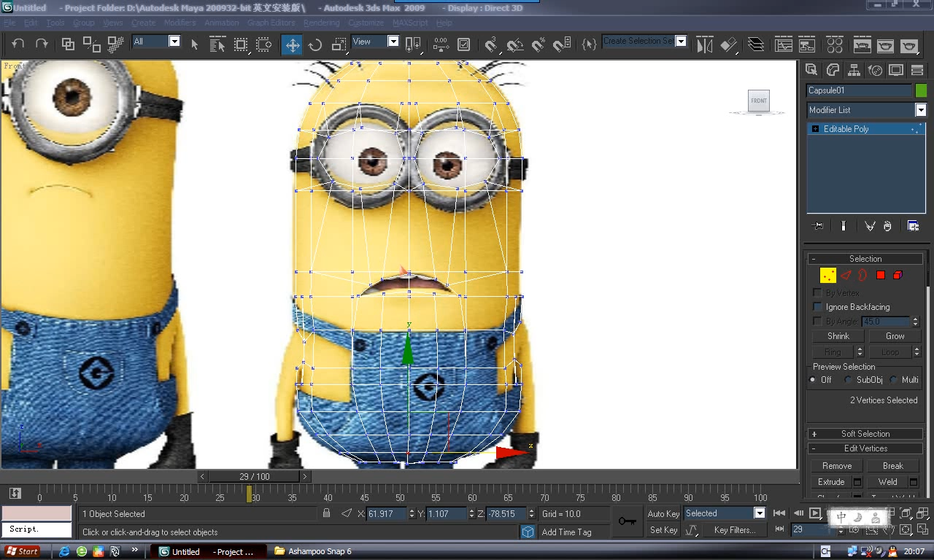Open the Curve Editor
This screenshot has height=560, width=934.
click(x=784, y=44)
